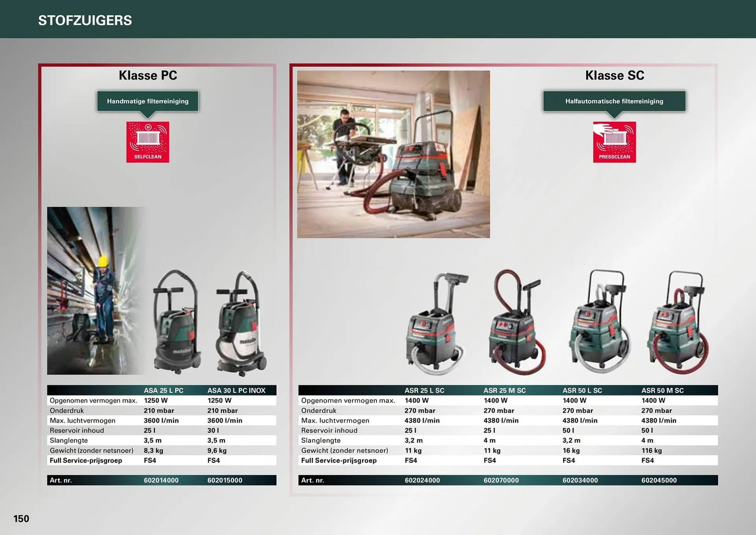Click the PRESSCLEAN filter cleaning icon
This screenshot has width=756, height=535.
click(x=615, y=142)
